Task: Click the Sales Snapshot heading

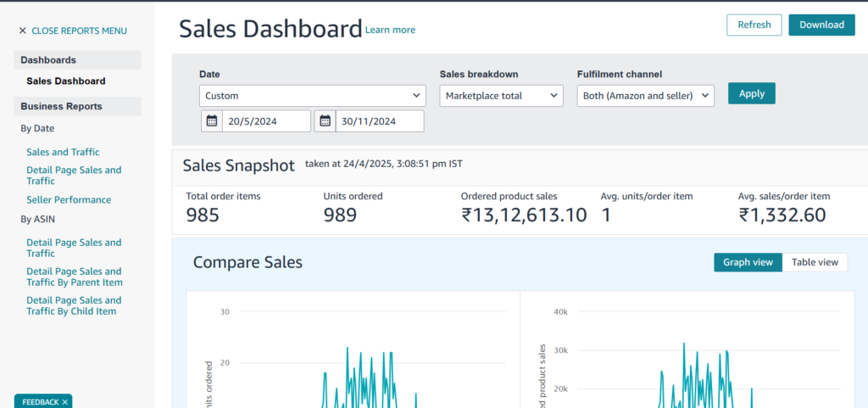Action: (x=238, y=165)
